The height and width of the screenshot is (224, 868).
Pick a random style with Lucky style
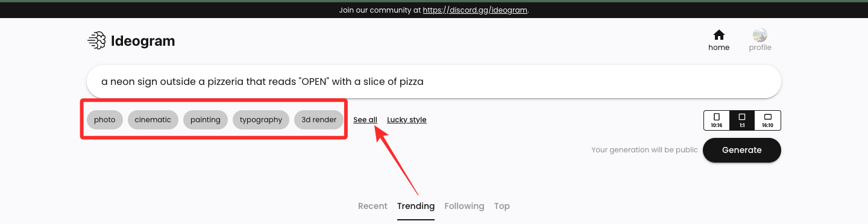407,120
